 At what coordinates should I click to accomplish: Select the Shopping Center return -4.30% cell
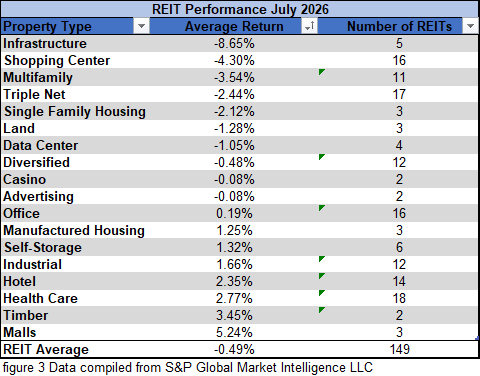click(x=234, y=60)
